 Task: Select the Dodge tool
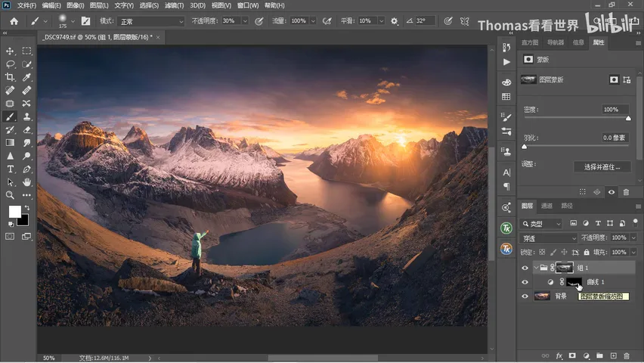coord(26,156)
